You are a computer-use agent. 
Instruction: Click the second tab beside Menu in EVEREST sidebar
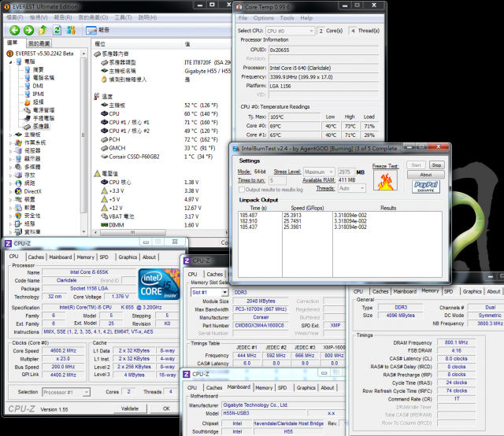point(39,43)
